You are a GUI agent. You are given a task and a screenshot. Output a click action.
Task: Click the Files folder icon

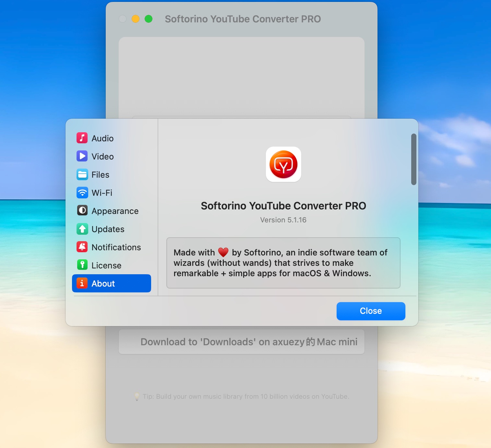point(82,174)
